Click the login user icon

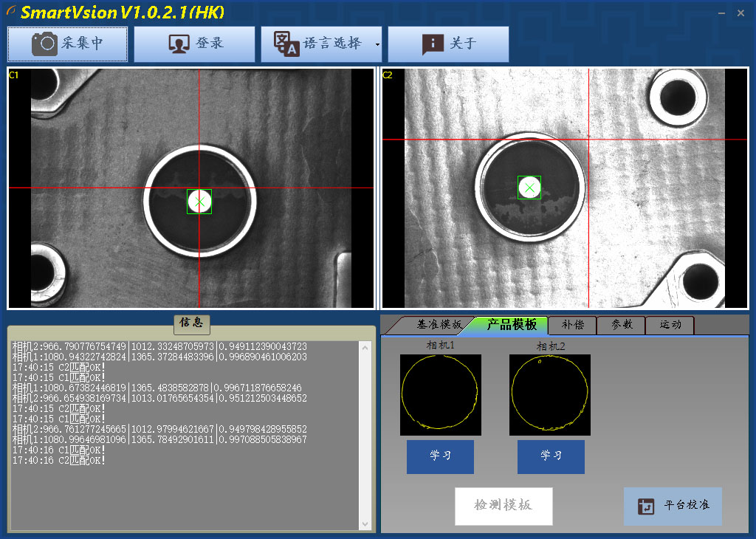[x=178, y=44]
